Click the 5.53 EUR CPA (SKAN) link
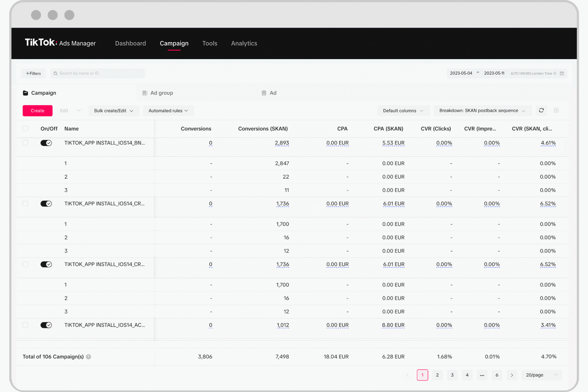This screenshot has height=392, width=588. (393, 143)
